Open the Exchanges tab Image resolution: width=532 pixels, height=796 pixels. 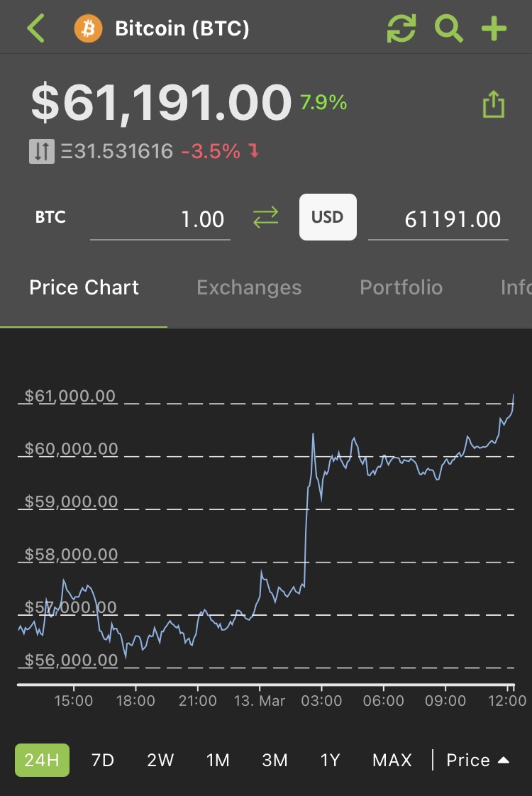pos(249,287)
